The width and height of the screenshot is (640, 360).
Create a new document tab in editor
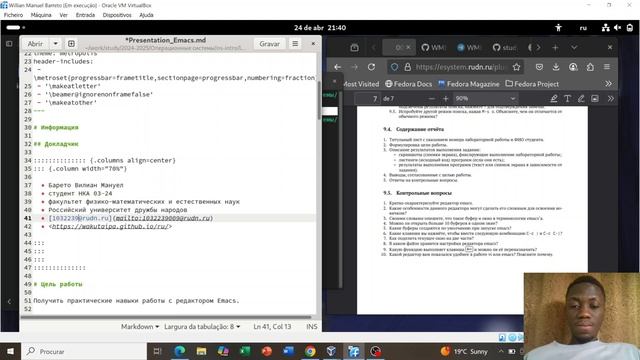[71, 43]
